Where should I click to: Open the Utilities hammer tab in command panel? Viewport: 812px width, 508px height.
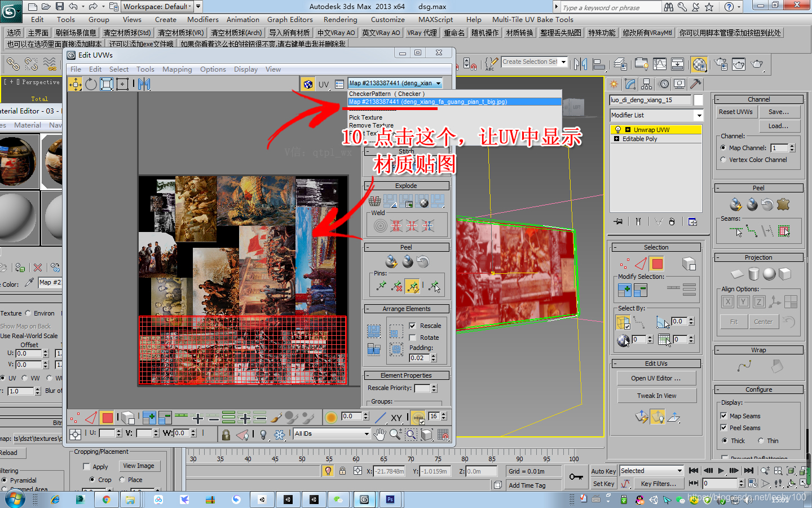coord(696,84)
